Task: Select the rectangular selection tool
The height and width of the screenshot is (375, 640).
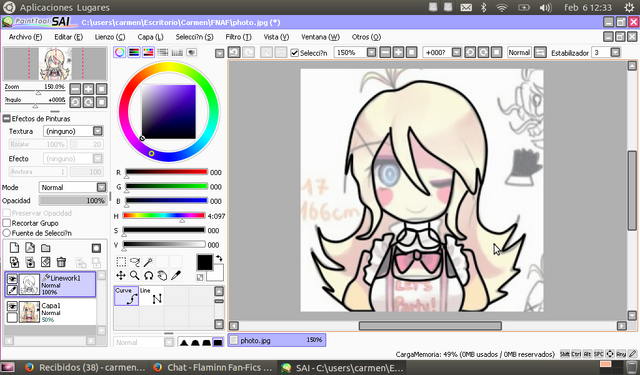Action: (121, 262)
